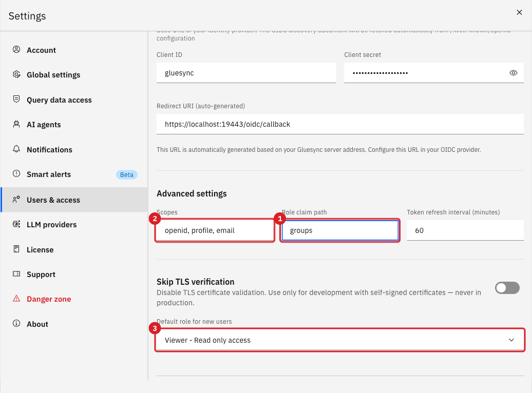Reveal the client secret with eye icon
This screenshot has width=532, height=393.
pyautogui.click(x=514, y=73)
